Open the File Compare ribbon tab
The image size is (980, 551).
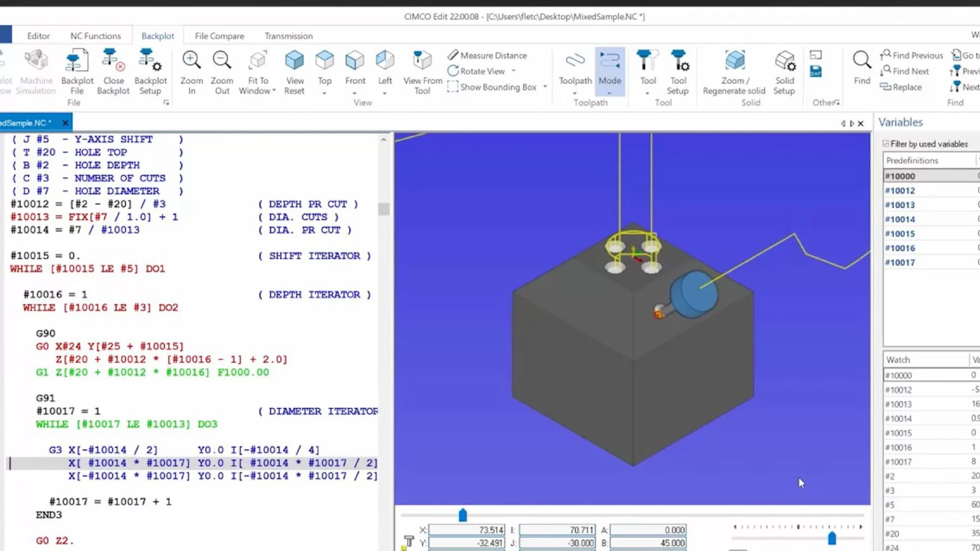219,36
